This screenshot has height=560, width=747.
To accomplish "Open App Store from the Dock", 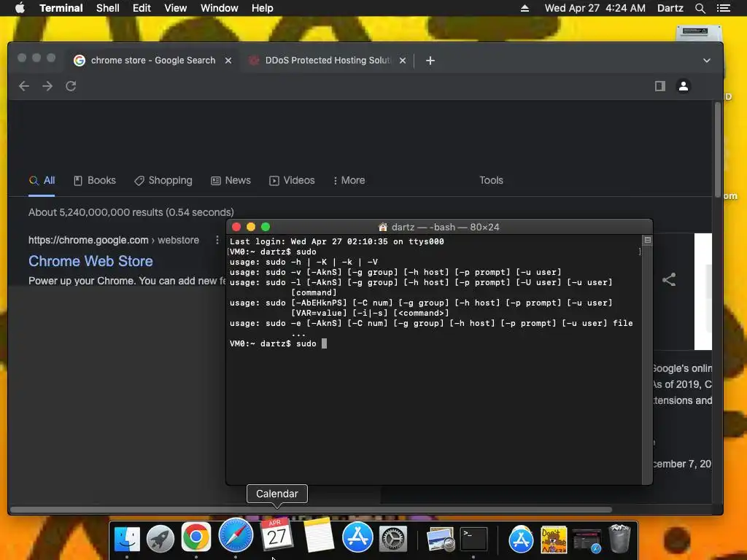I will click(x=357, y=537).
